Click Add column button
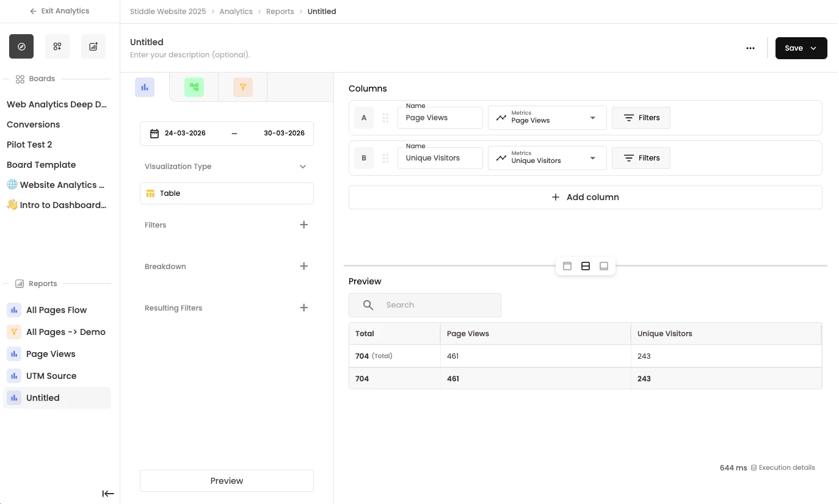The width and height of the screenshot is (839, 504). [585, 197]
